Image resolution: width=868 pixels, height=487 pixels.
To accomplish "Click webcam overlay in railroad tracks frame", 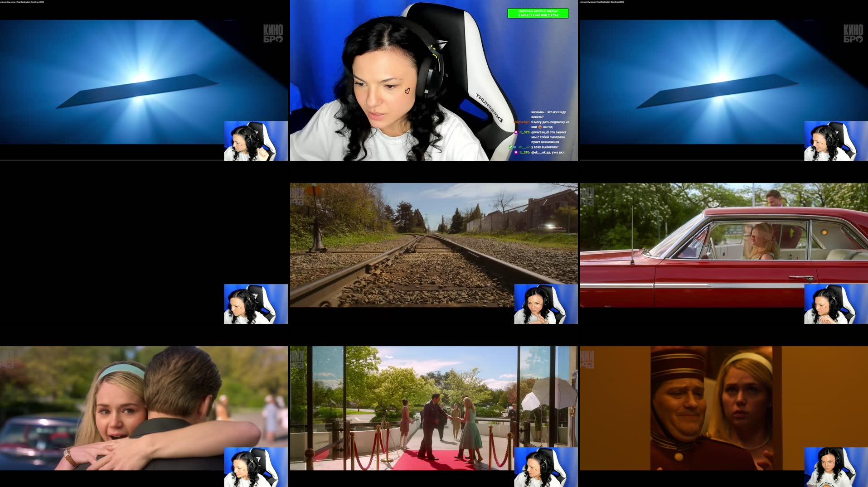I will 546,304.
